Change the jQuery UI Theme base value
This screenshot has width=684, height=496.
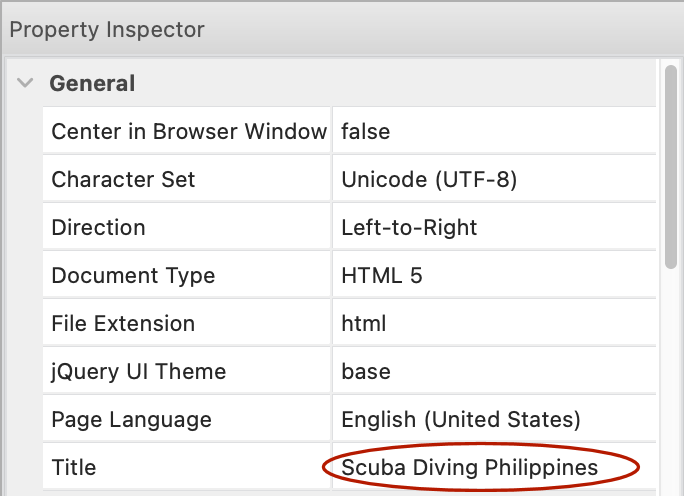click(x=366, y=372)
